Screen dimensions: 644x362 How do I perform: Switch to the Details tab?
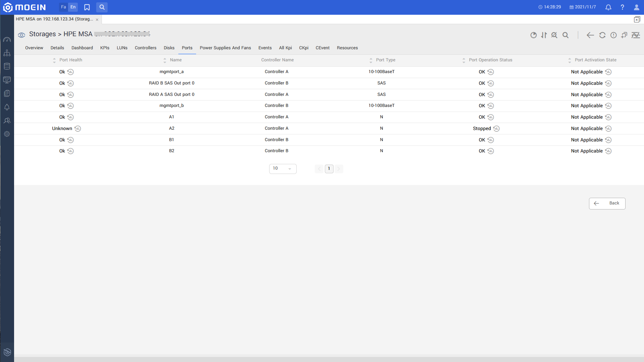click(x=57, y=48)
